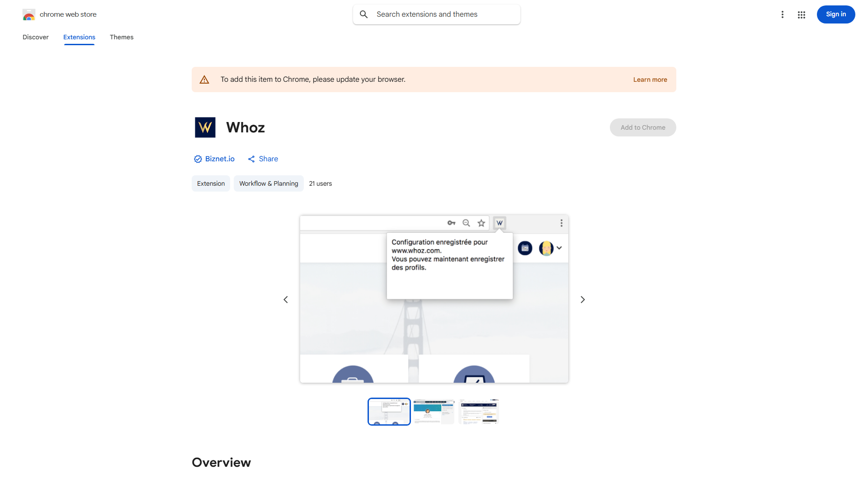
Task: Click the Whoz extension icon next to title
Action: 205,127
